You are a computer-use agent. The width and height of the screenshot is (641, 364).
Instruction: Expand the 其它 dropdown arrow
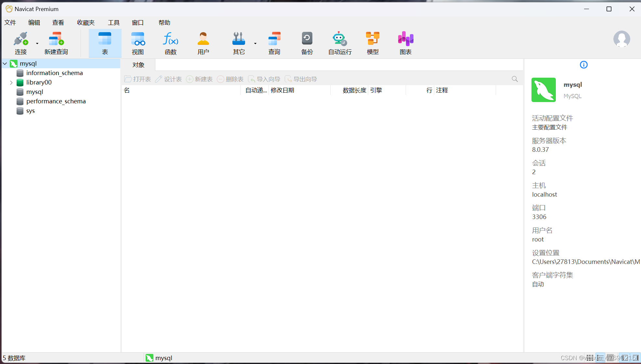255,43
